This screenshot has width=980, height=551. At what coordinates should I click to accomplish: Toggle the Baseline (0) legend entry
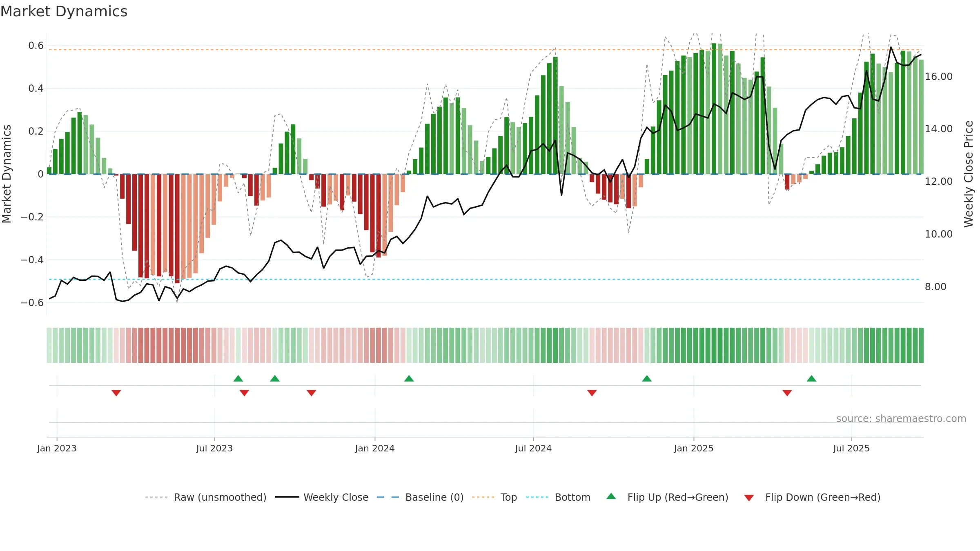420,497
